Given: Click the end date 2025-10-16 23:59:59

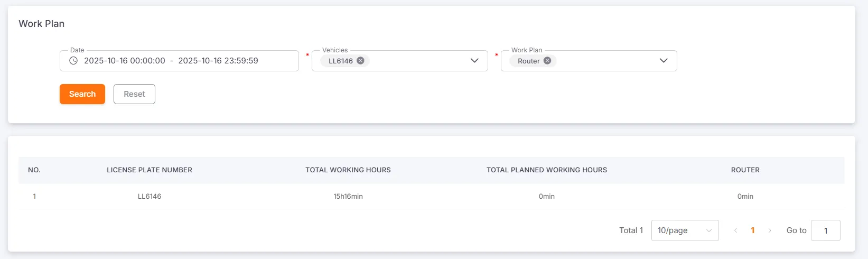Looking at the screenshot, I should click(218, 61).
